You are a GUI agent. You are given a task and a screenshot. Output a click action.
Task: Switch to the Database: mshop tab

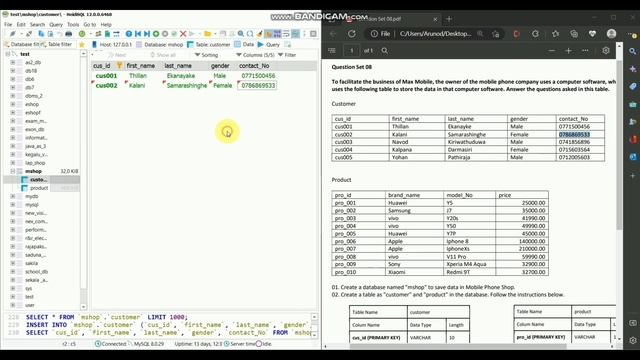pos(160,44)
